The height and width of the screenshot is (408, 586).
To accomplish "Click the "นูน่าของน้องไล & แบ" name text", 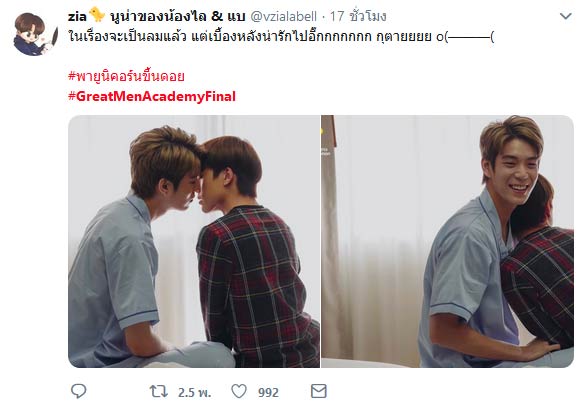I will coord(178,16).
